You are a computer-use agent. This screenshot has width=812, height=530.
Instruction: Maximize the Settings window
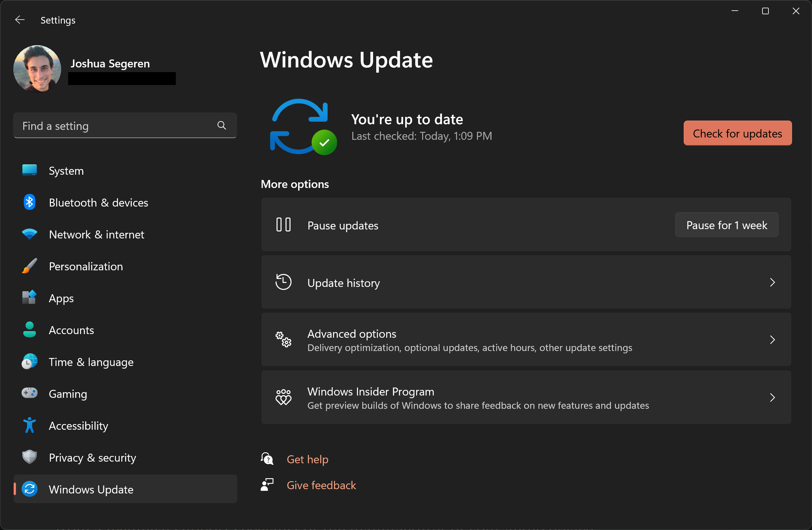pyautogui.click(x=765, y=11)
